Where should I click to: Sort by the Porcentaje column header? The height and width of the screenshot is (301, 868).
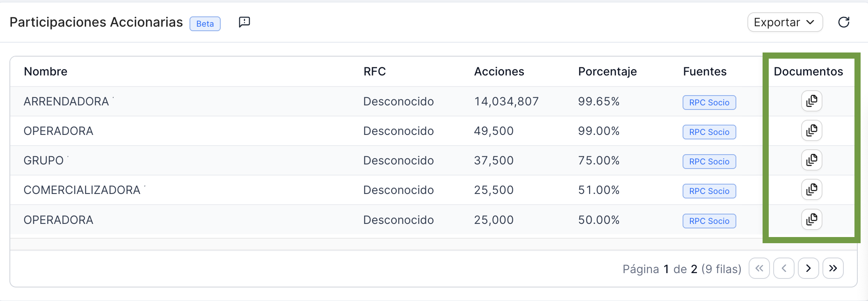608,72
